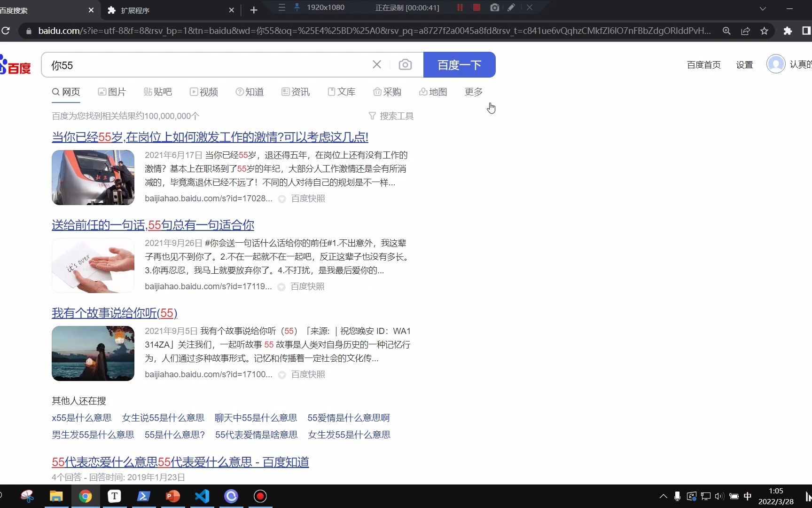
Task: Switch to the 文库 tab
Action: [342, 92]
